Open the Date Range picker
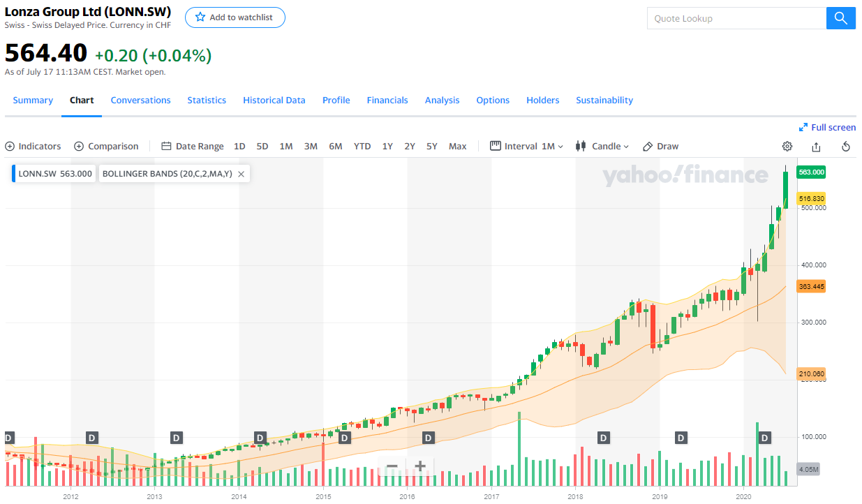This screenshot has height=504, width=862. point(193,146)
